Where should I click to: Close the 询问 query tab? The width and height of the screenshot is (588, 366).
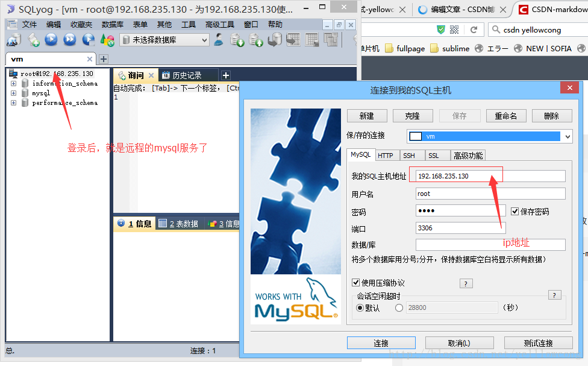(x=151, y=75)
